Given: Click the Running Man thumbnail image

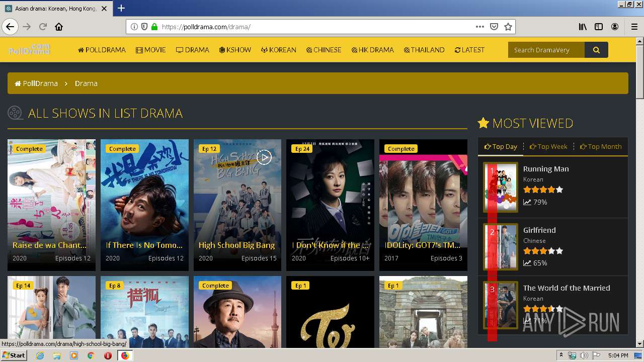Looking at the screenshot, I should click(501, 187).
